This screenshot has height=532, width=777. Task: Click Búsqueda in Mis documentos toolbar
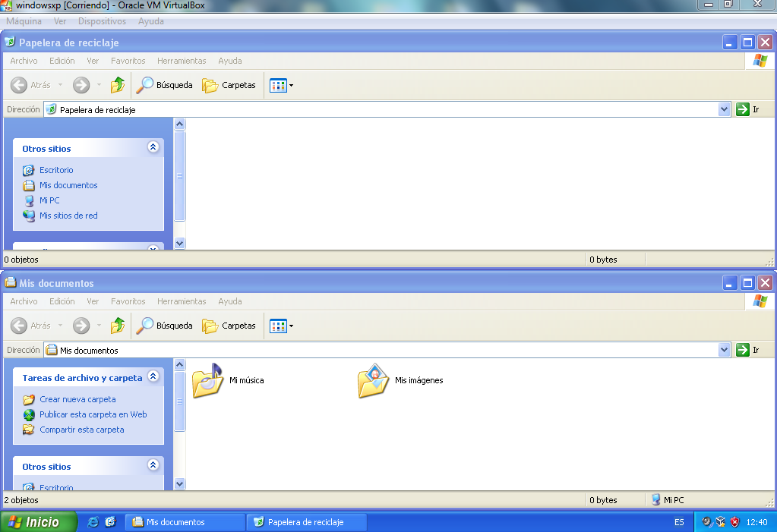point(165,326)
